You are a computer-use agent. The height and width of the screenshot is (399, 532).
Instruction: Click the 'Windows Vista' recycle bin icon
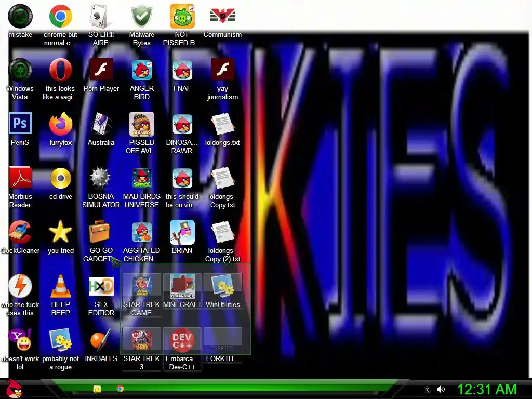coord(20,70)
